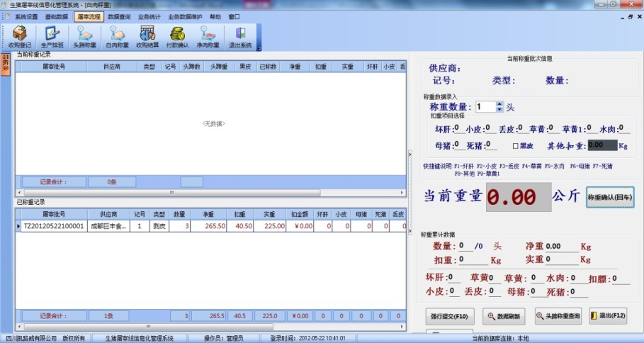Viewport: 644px width, 343px height.
Task: Select the actual weight cell 225.00
Action: click(x=269, y=226)
